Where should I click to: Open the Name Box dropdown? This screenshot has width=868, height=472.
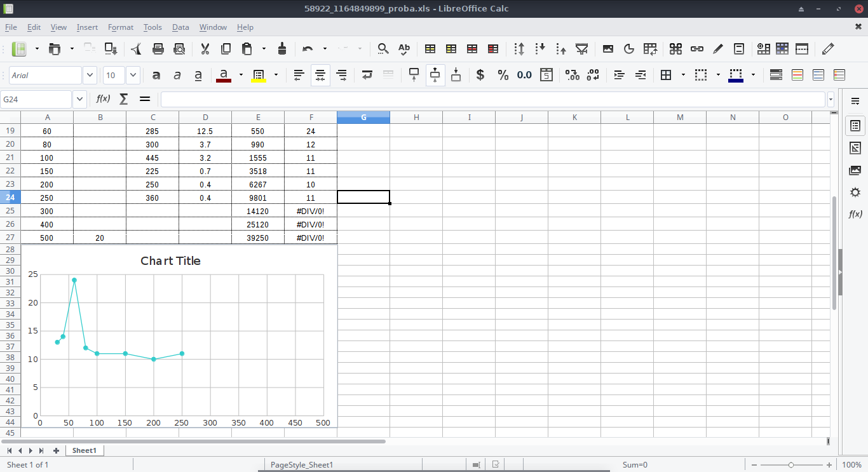(x=79, y=99)
